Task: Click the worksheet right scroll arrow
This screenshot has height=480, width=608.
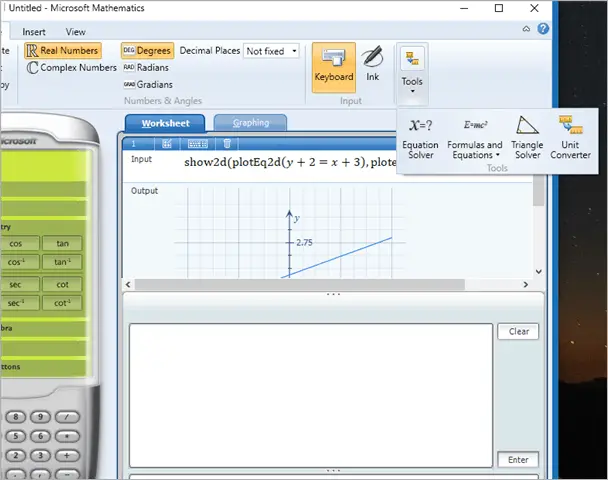Action: [x=525, y=285]
